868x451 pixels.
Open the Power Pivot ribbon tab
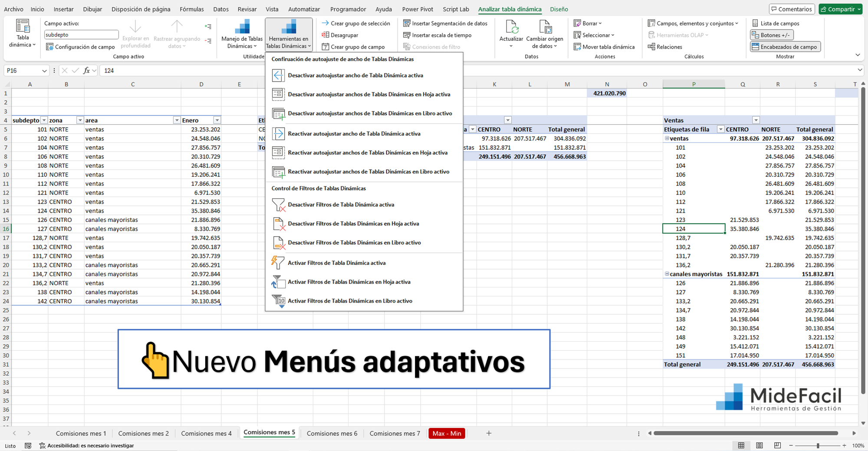coord(418,9)
